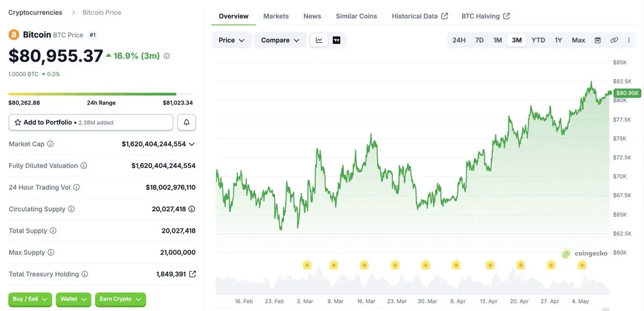Open the News tab
The image size is (644, 311).
click(312, 16)
